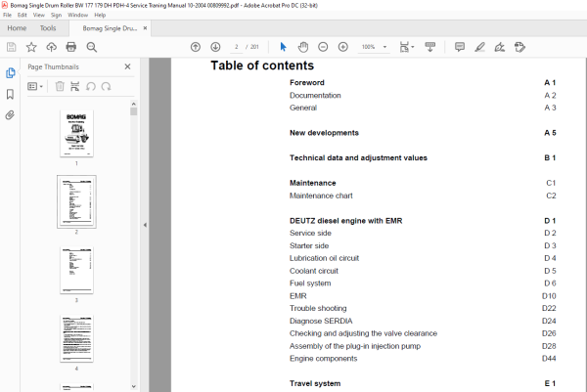This screenshot has height=392, width=587.
Task: Rotate page clockwise icon
Action: tap(107, 86)
